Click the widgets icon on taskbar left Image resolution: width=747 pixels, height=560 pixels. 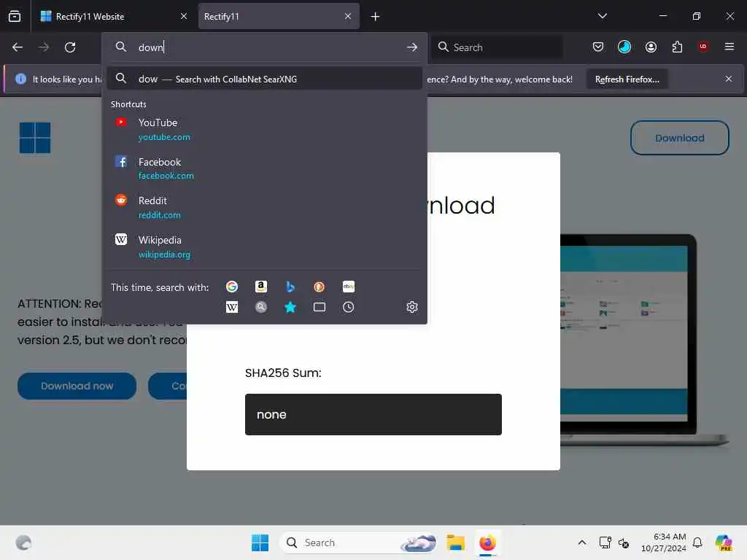[x=23, y=542]
